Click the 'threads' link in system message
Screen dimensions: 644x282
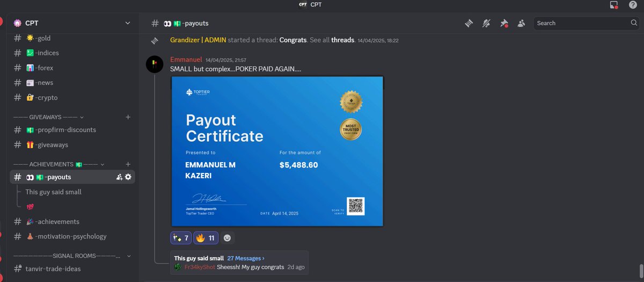(x=342, y=40)
